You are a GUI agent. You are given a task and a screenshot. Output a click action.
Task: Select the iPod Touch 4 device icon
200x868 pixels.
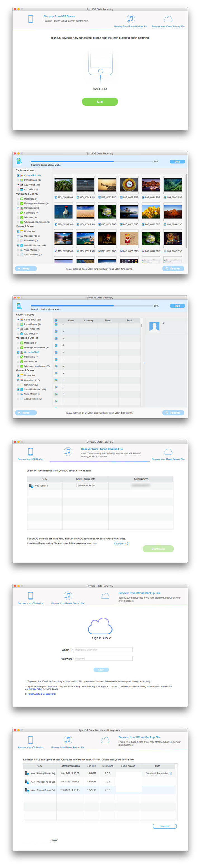(31, 485)
